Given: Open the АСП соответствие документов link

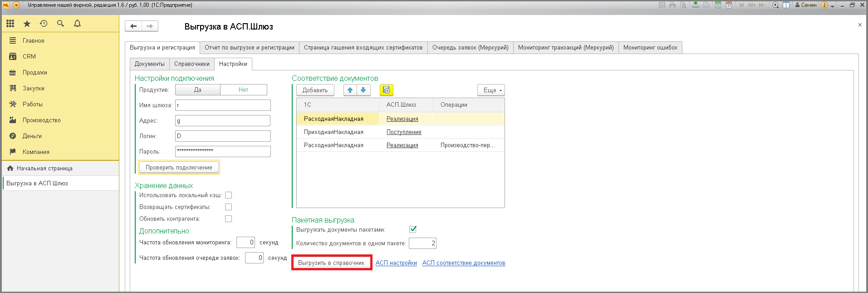Looking at the screenshot, I should coord(464,263).
